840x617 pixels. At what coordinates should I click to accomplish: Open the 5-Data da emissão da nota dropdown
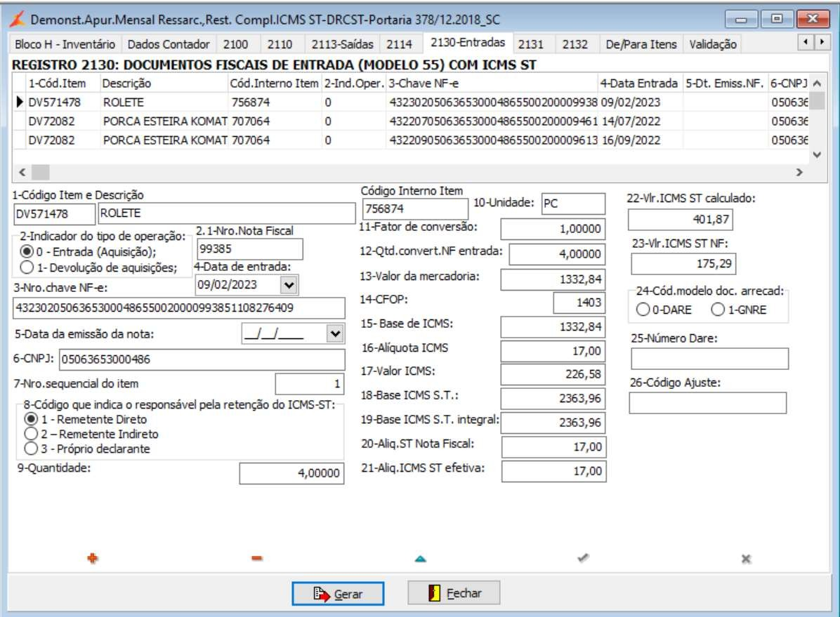click(x=335, y=333)
